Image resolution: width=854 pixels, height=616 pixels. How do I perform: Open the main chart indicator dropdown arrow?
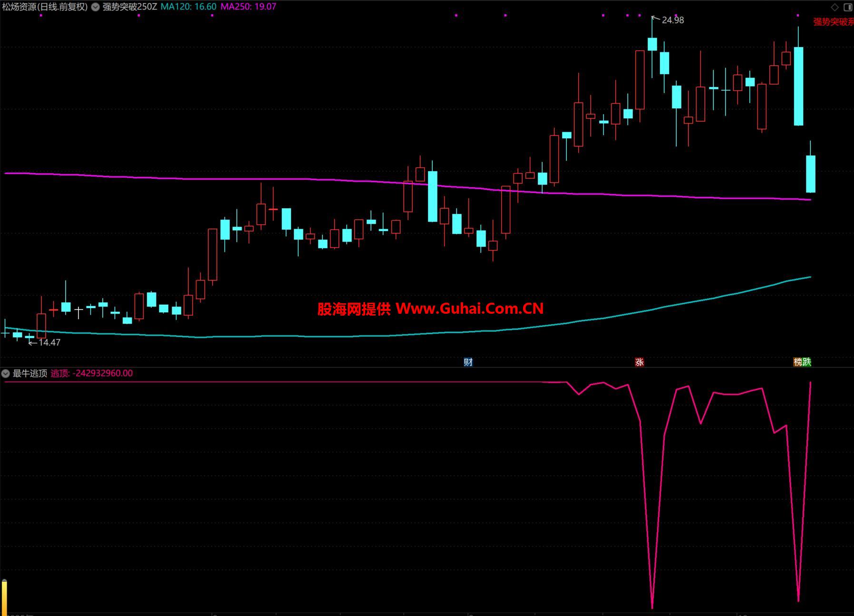[x=96, y=7]
